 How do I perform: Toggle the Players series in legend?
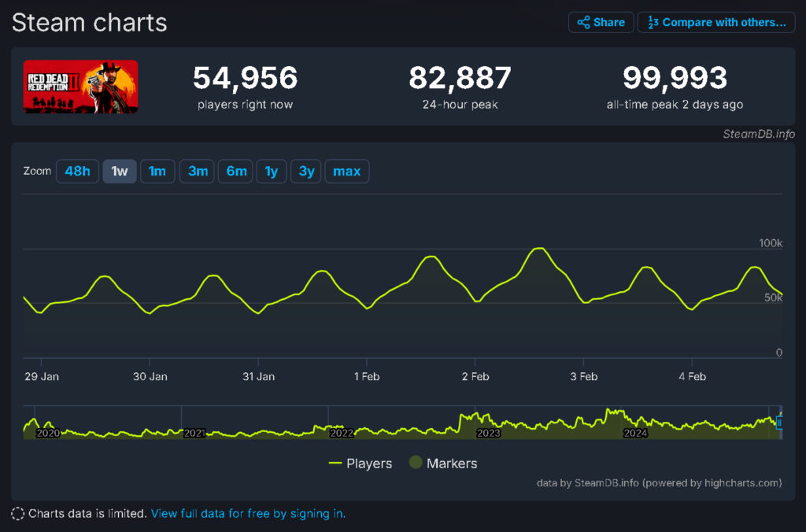tap(360, 464)
